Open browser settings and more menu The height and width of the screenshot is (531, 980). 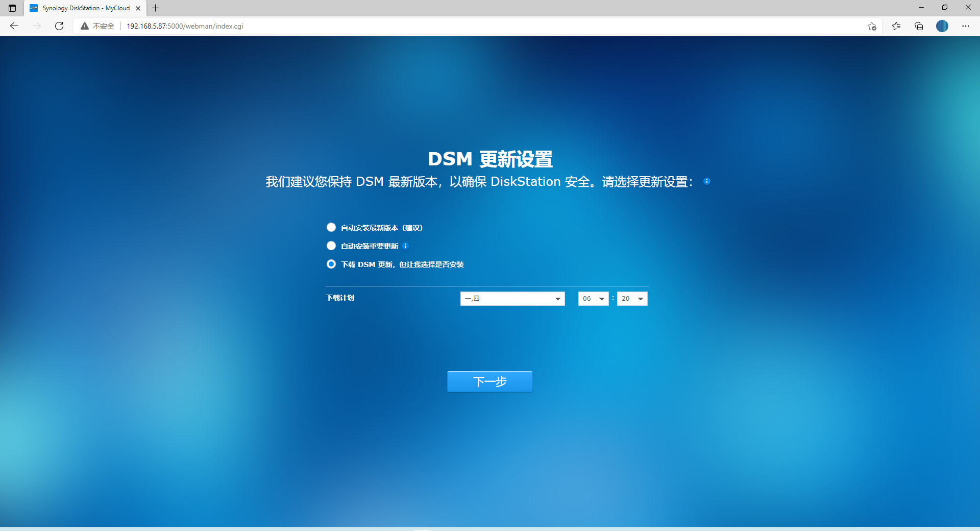[x=966, y=26]
